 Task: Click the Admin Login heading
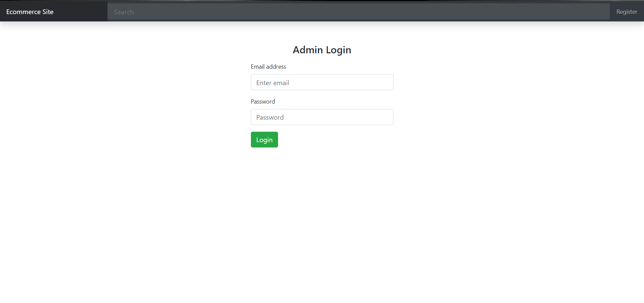click(x=322, y=50)
